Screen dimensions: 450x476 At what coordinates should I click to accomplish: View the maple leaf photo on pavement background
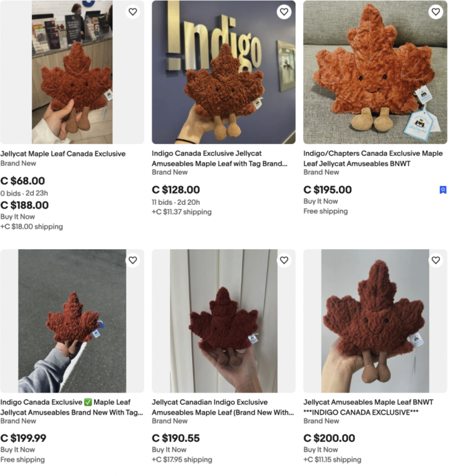72,321
